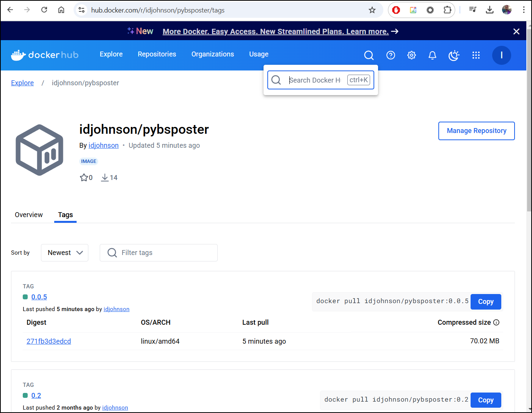Open the notifications bell icon
The width and height of the screenshot is (532, 413).
tap(432, 55)
